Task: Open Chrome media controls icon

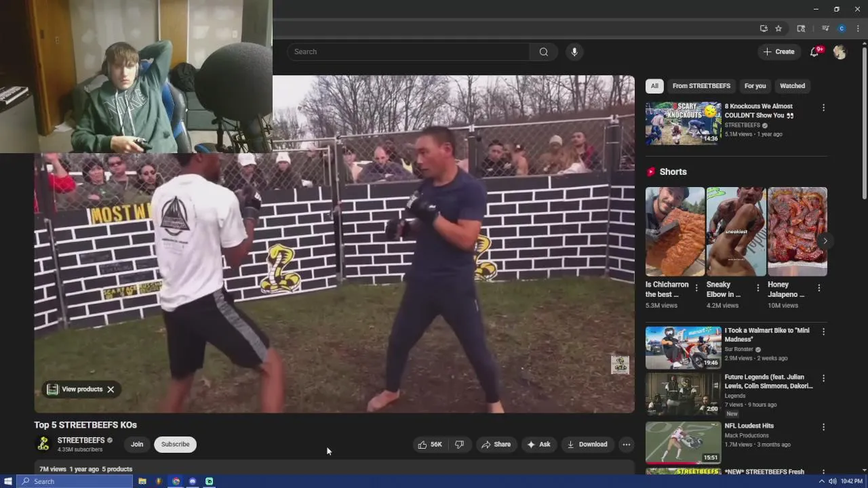Action: [x=825, y=28]
